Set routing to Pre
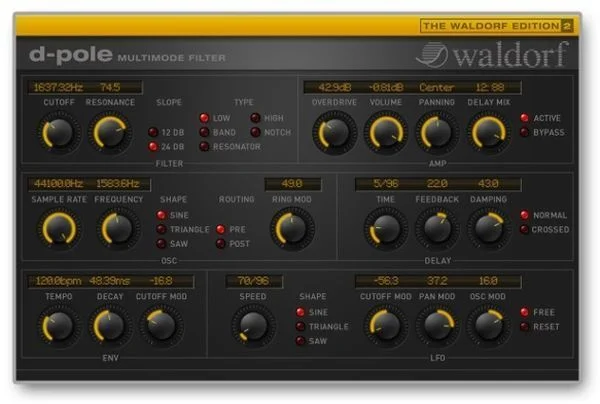 (221, 229)
